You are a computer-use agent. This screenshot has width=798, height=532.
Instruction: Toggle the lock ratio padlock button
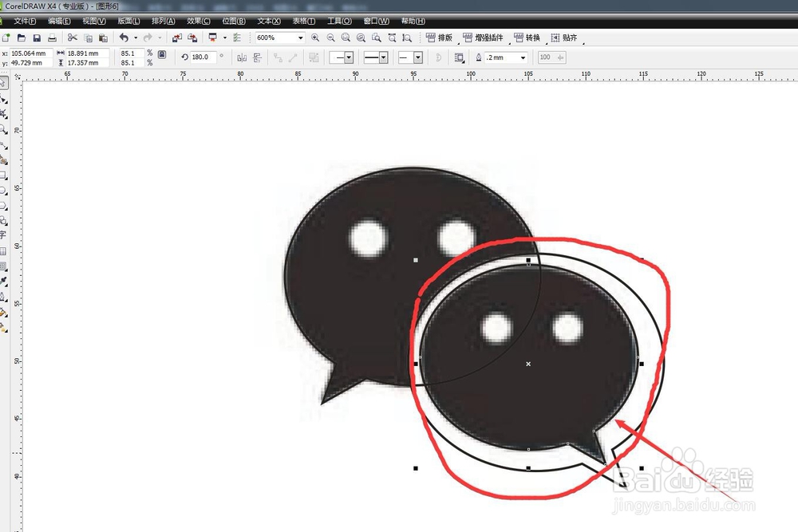pos(162,54)
